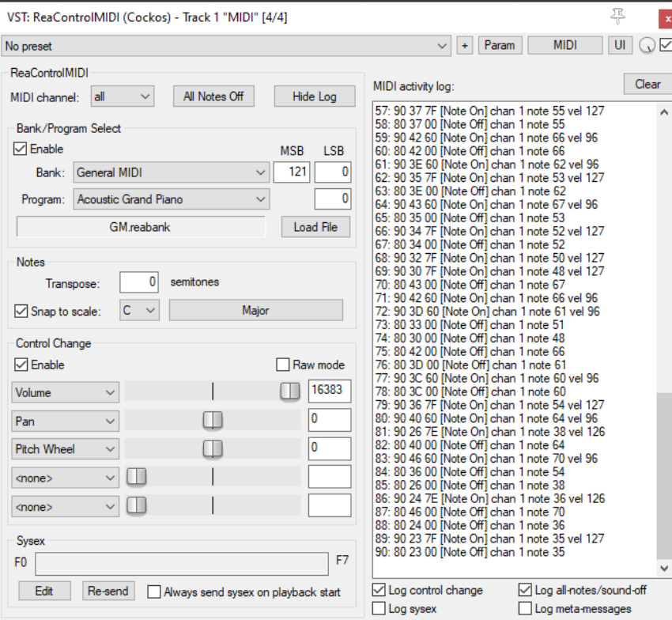
Task: Toggle the plugin bypass checkbox
Action: point(666,44)
